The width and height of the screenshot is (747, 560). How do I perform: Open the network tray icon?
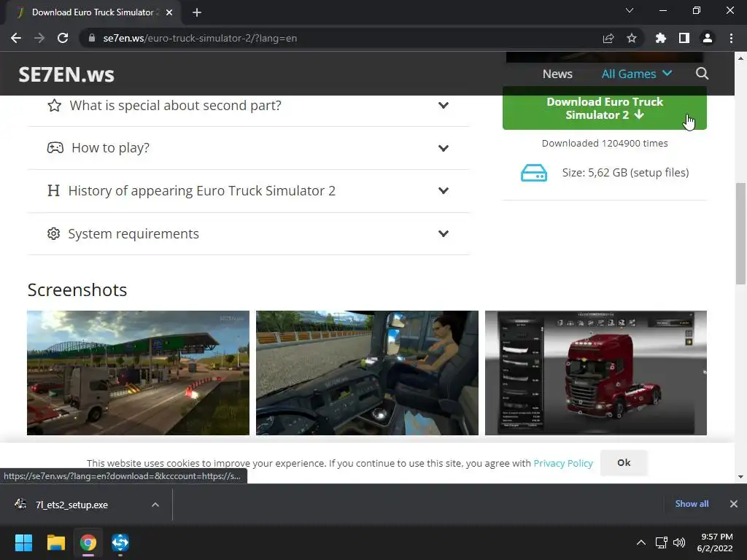[x=661, y=542]
